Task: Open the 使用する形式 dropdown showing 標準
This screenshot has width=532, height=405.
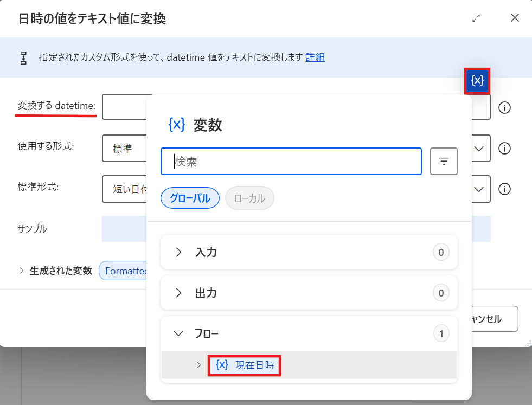Action: (x=478, y=148)
